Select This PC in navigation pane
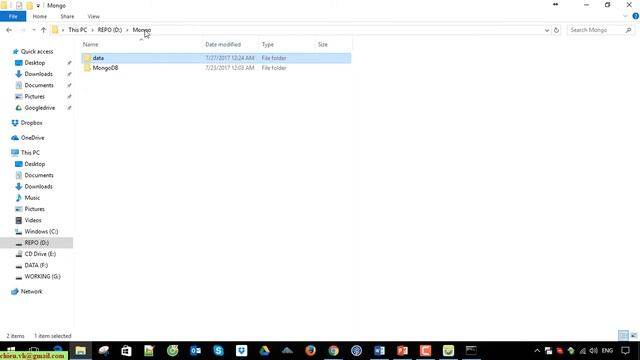Image resolution: width=640 pixels, height=360 pixels. [x=30, y=153]
